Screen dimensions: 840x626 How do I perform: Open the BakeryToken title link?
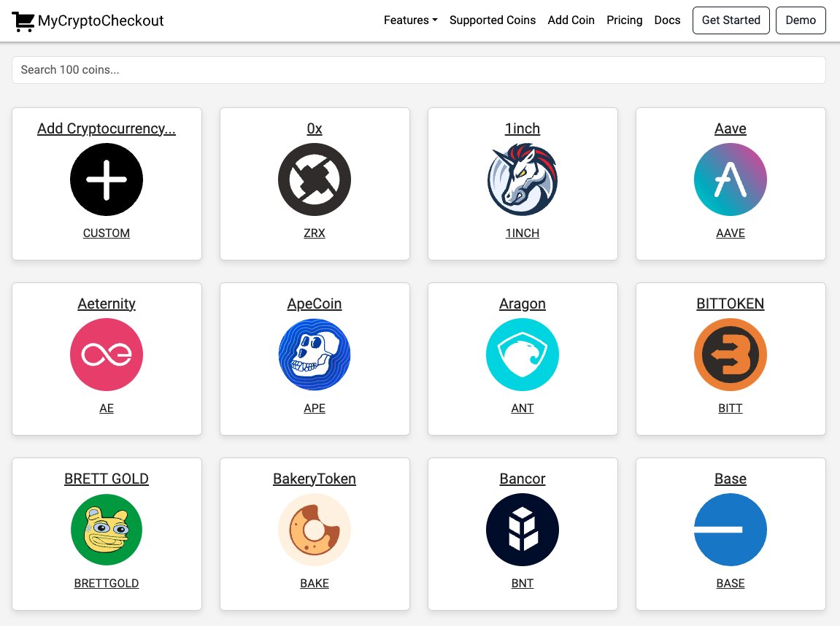pos(315,479)
